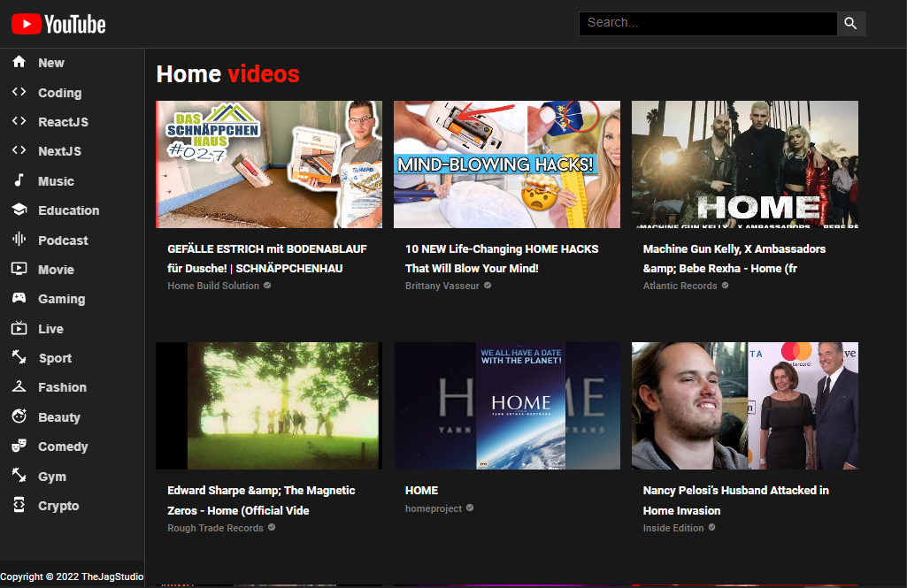Click the Live TV icon
Screen dimensions: 907x588
(x=19, y=328)
